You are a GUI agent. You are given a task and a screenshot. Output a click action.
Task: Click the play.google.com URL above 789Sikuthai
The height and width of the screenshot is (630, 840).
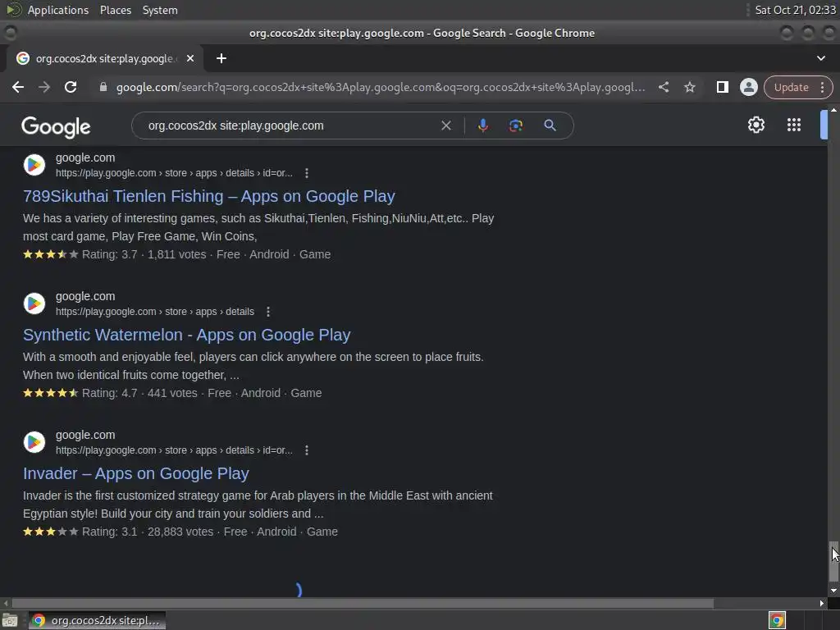pos(174,173)
